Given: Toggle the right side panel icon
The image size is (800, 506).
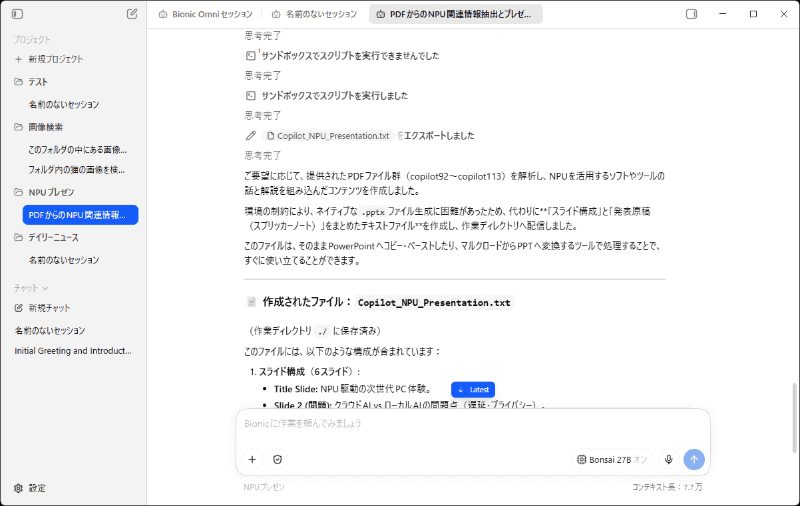Looking at the screenshot, I should click(691, 14).
